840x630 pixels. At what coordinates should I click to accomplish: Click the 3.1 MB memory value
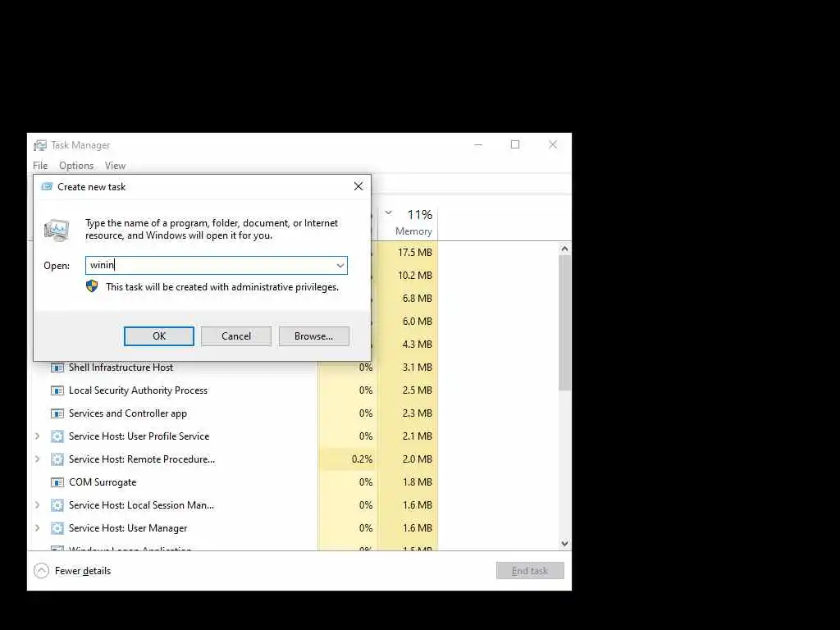pyautogui.click(x=417, y=367)
